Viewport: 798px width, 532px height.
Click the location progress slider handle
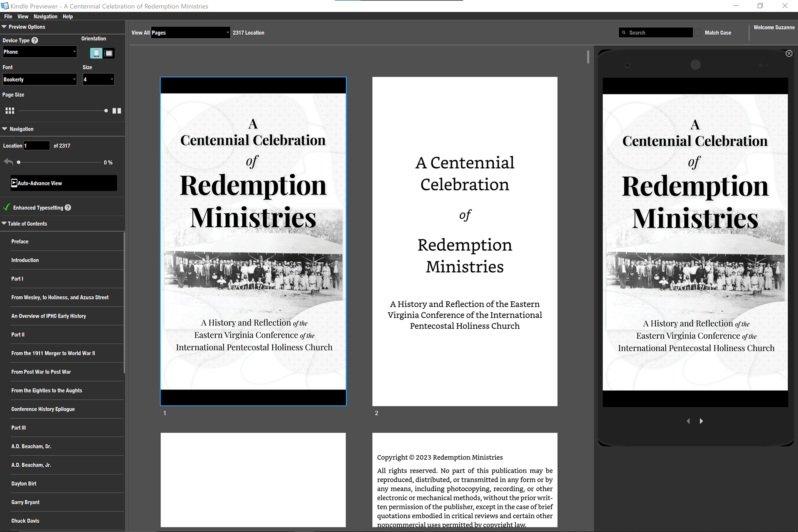(18, 162)
